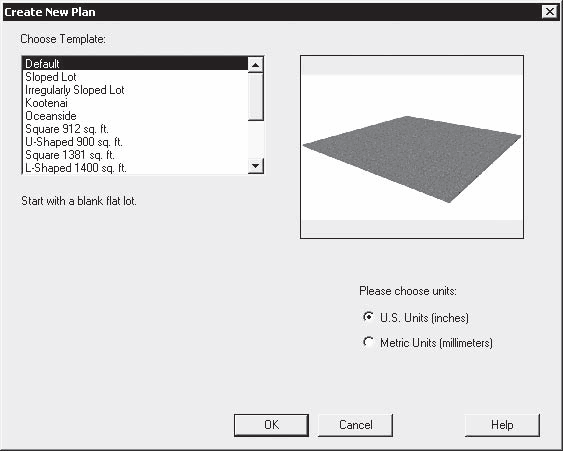Click the template list scrollbar thumb

point(256,96)
